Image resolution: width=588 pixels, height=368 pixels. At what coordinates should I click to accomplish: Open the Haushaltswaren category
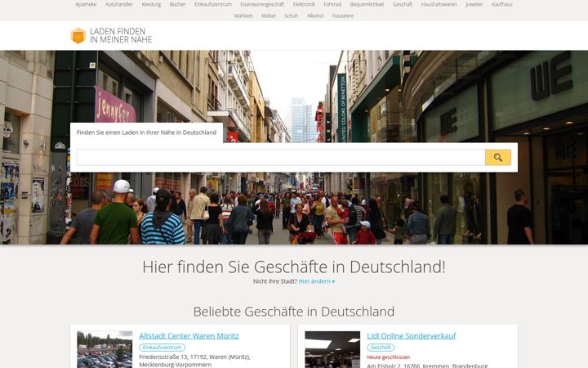pos(439,5)
